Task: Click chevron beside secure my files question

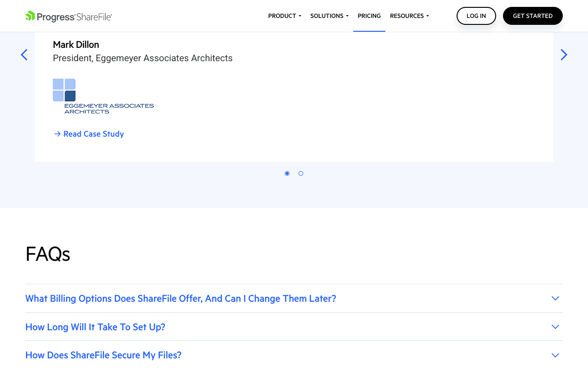Action: (555, 355)
